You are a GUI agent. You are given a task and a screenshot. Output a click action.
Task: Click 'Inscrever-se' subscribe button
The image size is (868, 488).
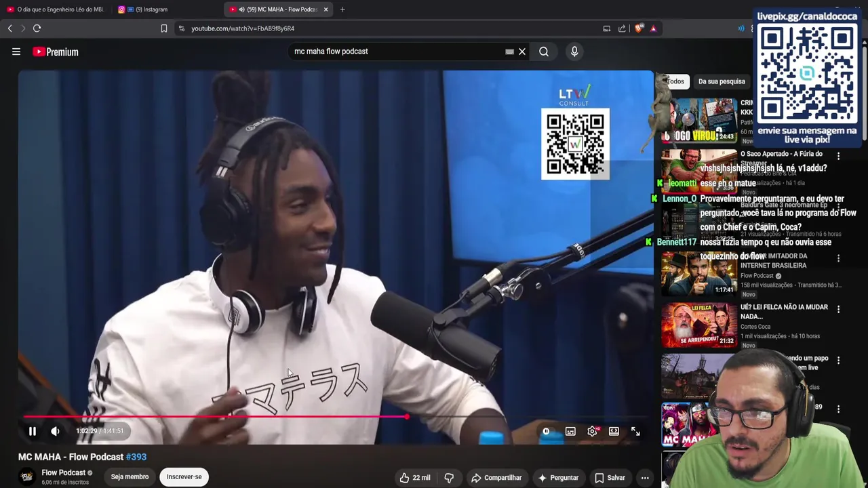pos(184,477)
